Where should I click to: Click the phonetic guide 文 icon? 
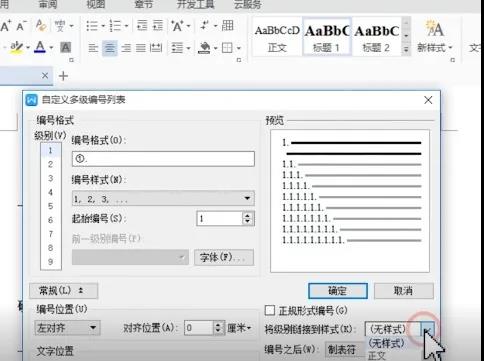(60, 26)
